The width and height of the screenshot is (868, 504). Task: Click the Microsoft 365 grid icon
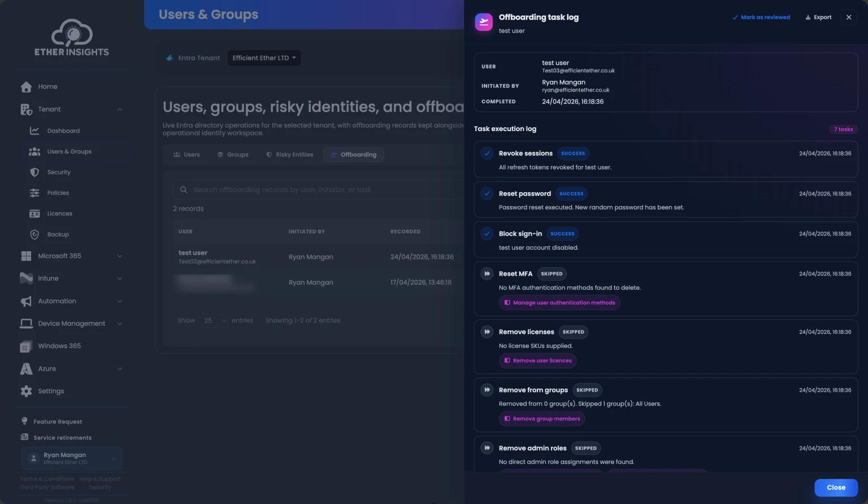[x=26, y=256]
